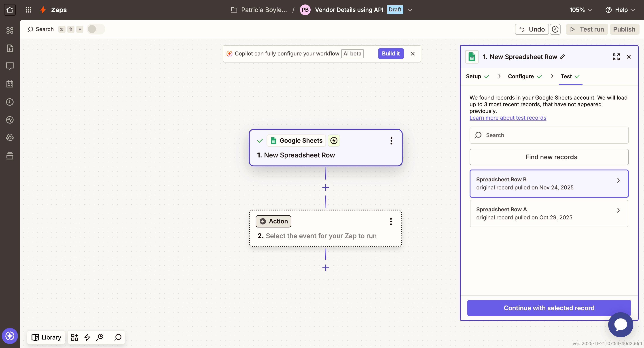Click Continue with selected record
The image size is (644, 348).
click(x=549, y=308)
